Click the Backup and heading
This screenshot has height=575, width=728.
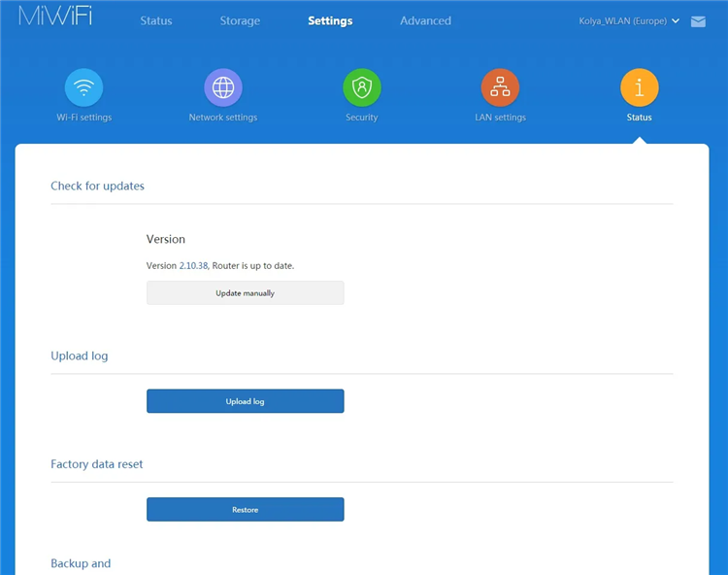81,563
